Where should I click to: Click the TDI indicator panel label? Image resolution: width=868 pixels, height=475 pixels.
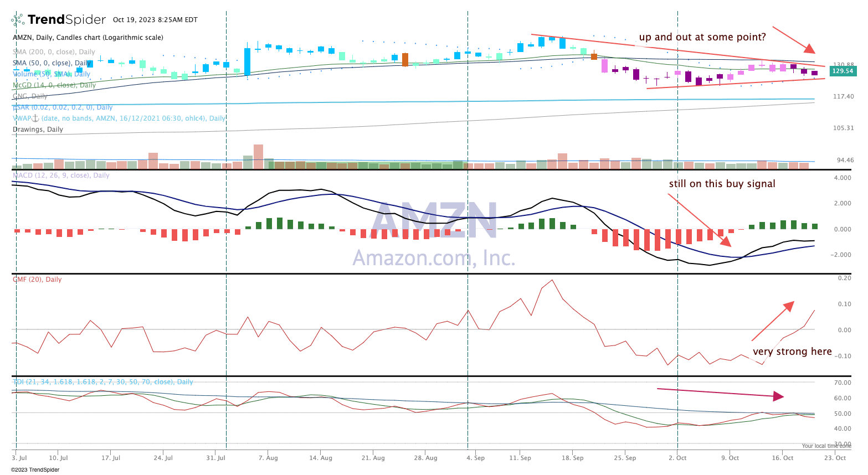103,382
